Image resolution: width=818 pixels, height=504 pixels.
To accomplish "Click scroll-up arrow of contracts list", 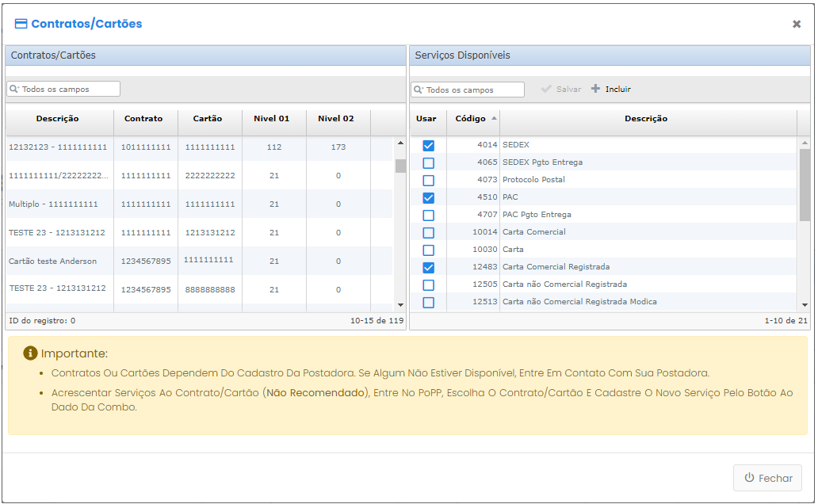I will pyautogui.click(x=400, y=143).
